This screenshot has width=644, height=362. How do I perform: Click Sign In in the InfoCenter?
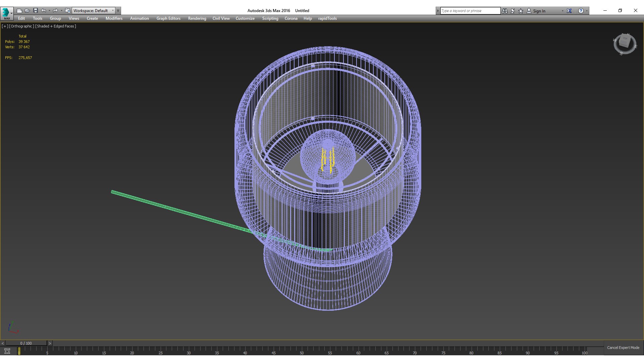pos(539,11)
